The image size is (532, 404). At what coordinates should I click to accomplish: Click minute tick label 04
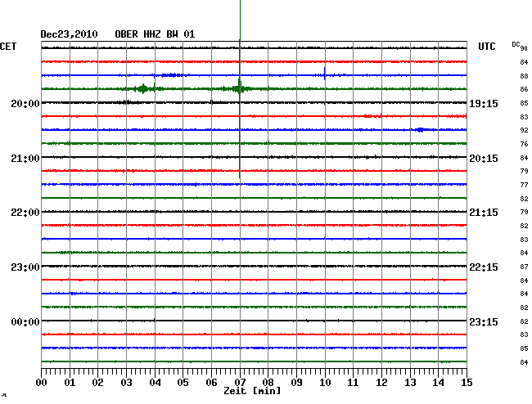(x=155, y=382)
